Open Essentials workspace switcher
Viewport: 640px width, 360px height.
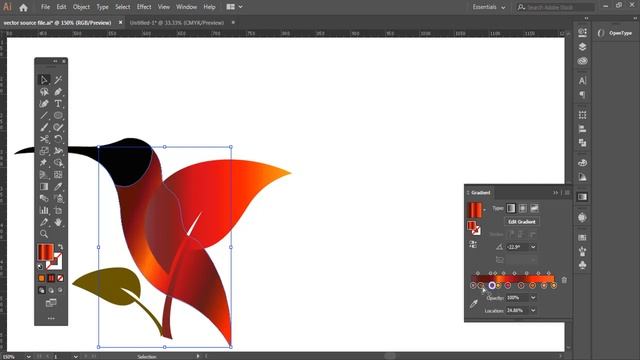point(489,7)
